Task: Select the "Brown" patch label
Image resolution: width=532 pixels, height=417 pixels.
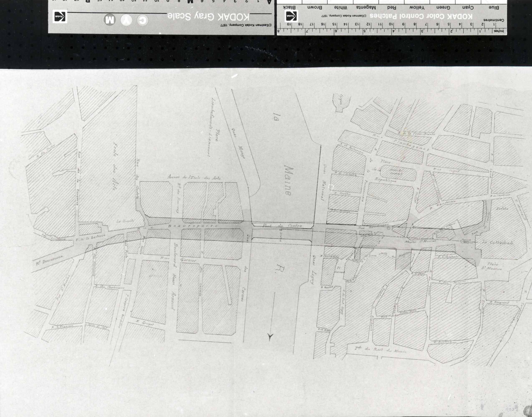Action: click(315, 8)
